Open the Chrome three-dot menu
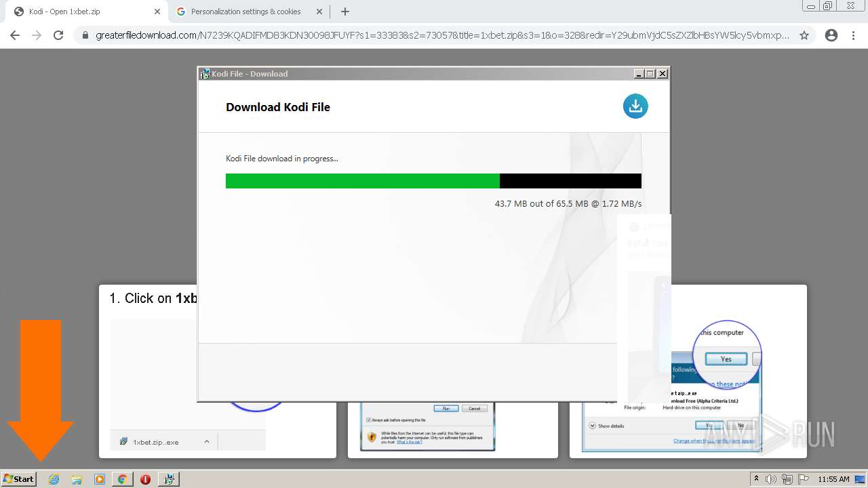This screenshot has width=868, height=488. pos(854,35)
